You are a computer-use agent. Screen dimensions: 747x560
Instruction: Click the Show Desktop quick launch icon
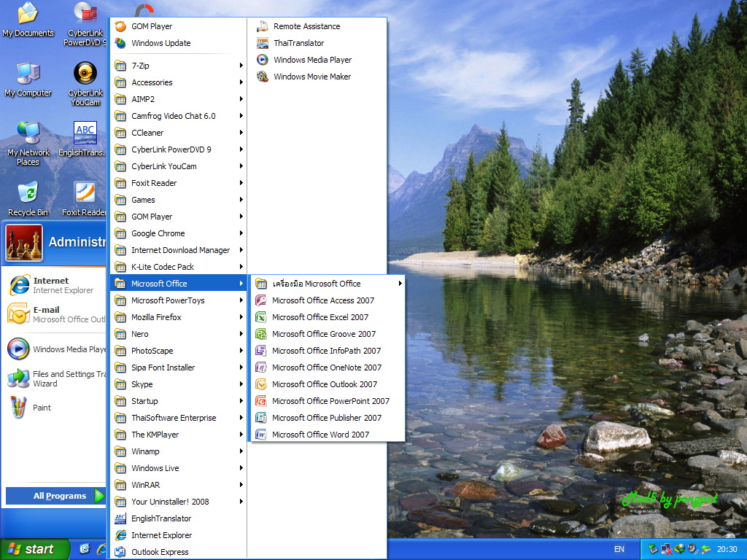pos(85,549)
